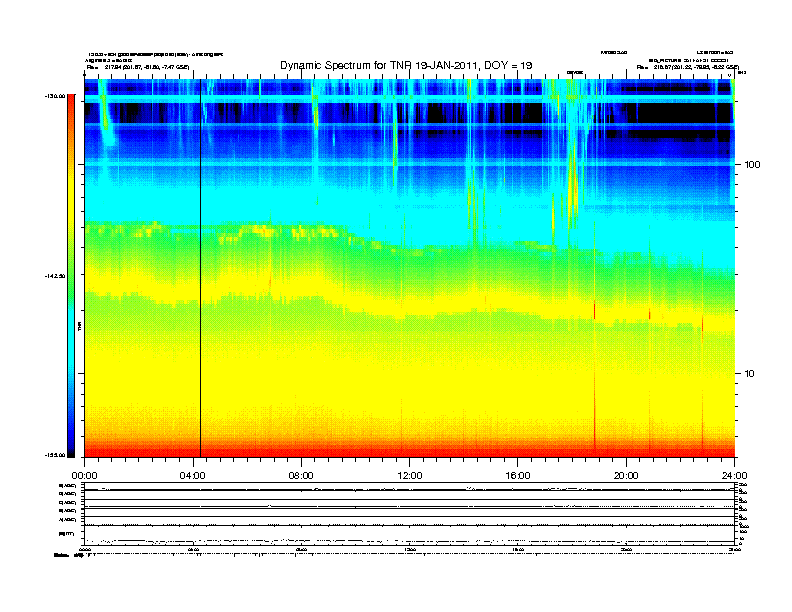The image size is (792, 612).
Task: Click the 04:00 time axis label
Action: point(193,476)
